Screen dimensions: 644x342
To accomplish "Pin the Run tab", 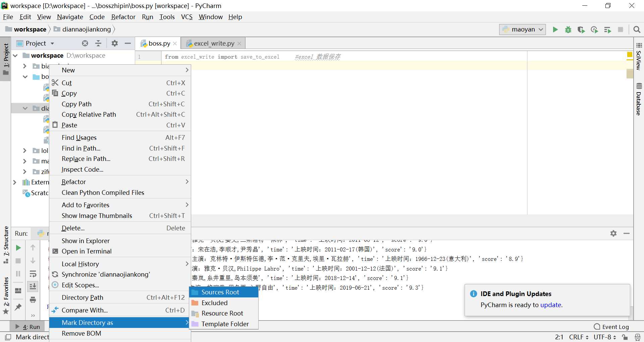I will 18,307.
